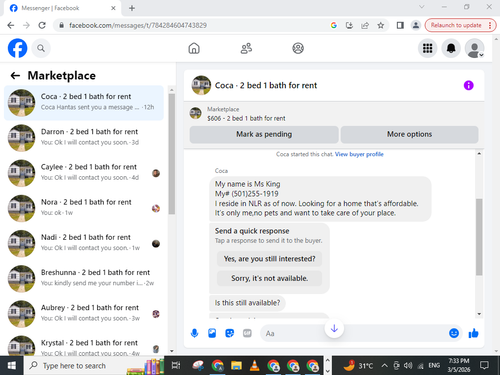The image size is (500, 375).
Task: Click Coca chat header avatar
Action: pyautogui.click(x=201, y=85)
